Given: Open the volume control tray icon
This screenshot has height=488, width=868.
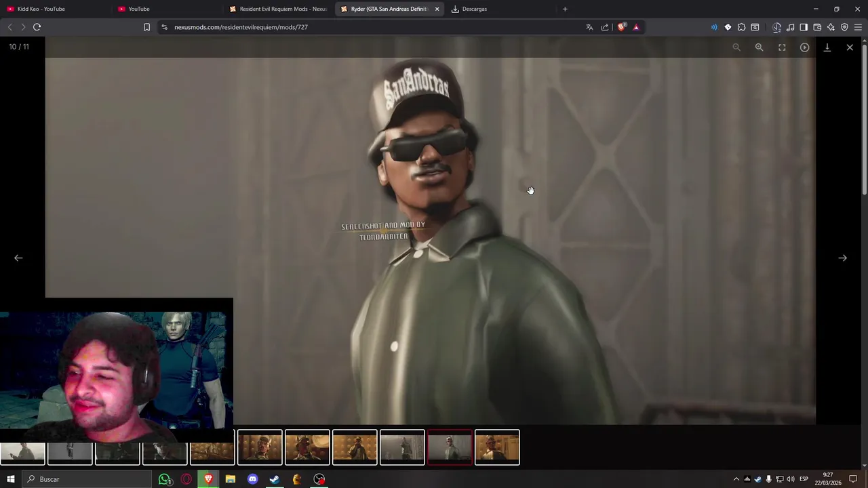Looking at the screenshot, I should tap(791, 479).
